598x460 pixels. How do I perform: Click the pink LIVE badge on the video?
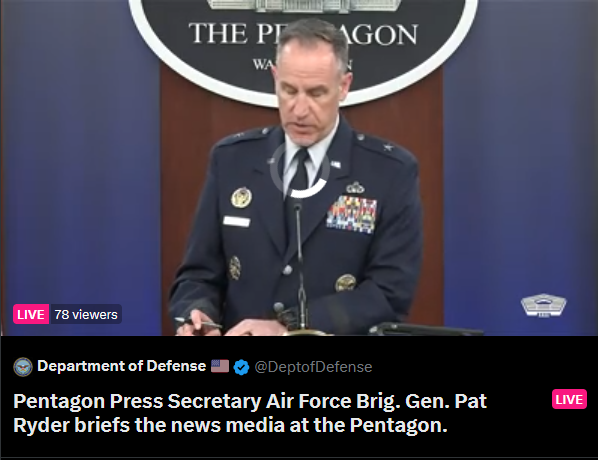[x=31, y=314]
